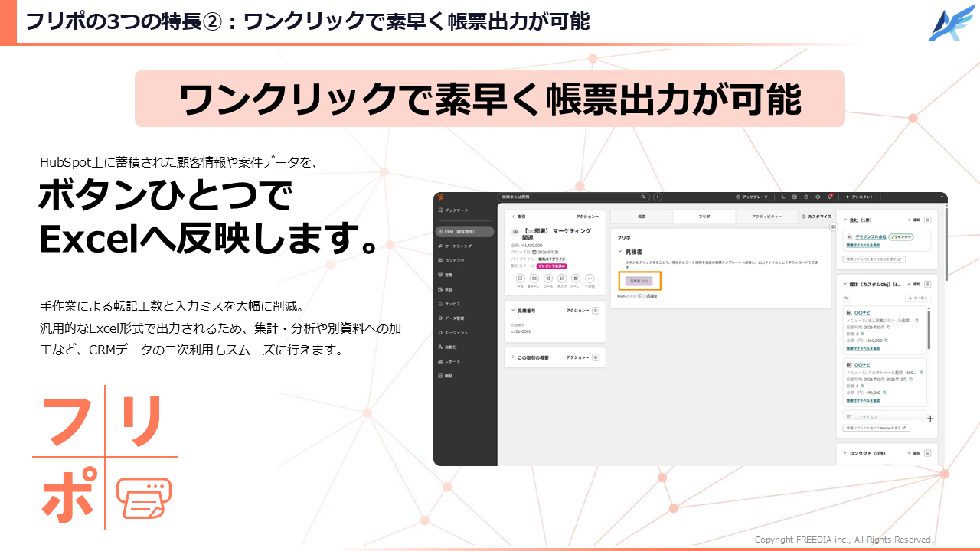Screen dimensions: 980x551
Task: Click the コール call action icon
Action: 547,279
